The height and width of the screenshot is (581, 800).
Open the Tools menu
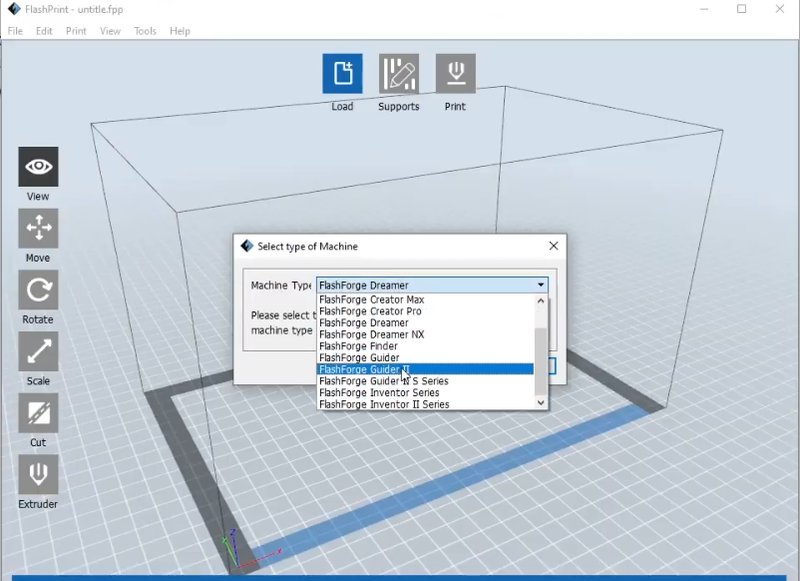click(145, 31)
